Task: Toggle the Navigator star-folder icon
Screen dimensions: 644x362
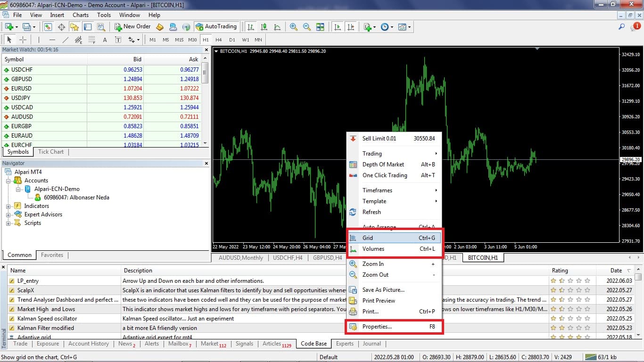Action: coord(74,27)
